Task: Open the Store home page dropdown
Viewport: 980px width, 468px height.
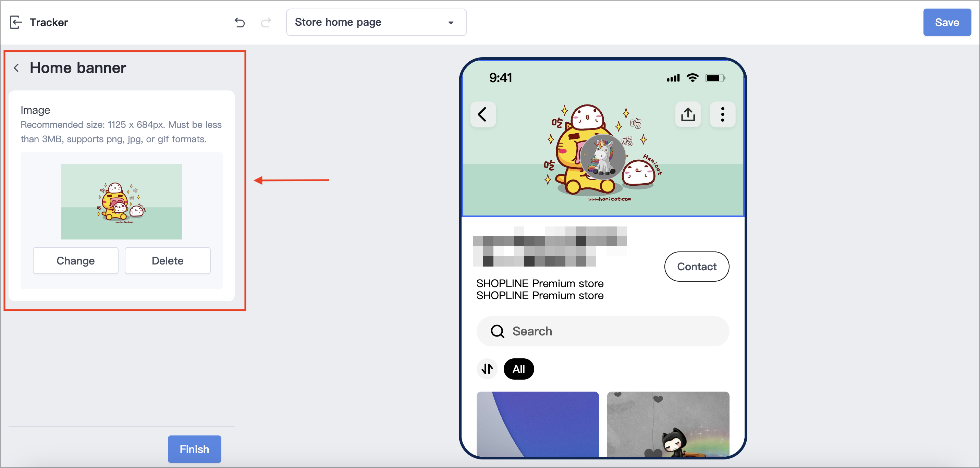Action: click(376, 23)
